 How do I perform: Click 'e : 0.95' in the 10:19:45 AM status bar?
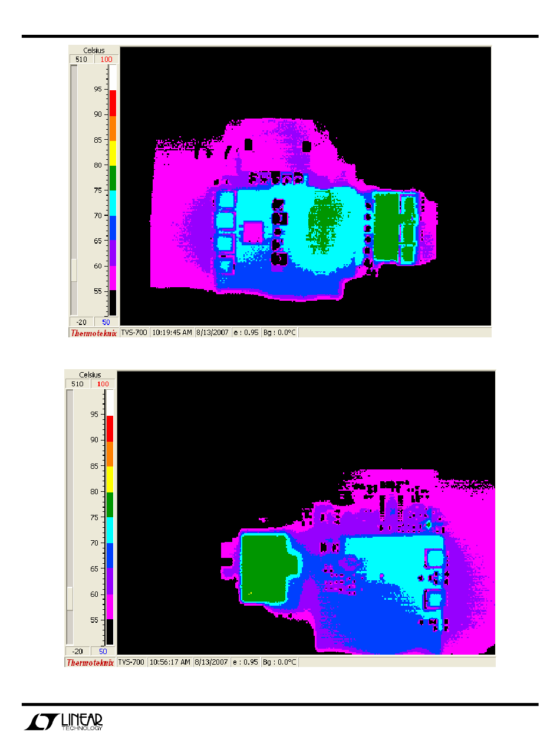coord(245,333)
